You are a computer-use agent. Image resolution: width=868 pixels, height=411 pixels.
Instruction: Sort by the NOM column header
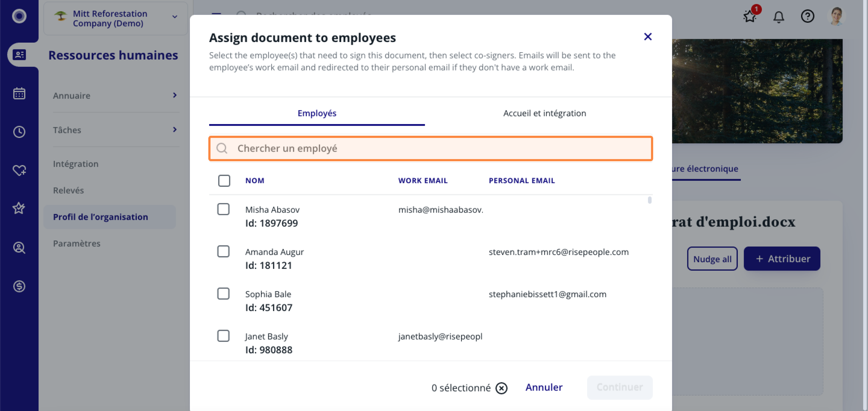(255, 181)
